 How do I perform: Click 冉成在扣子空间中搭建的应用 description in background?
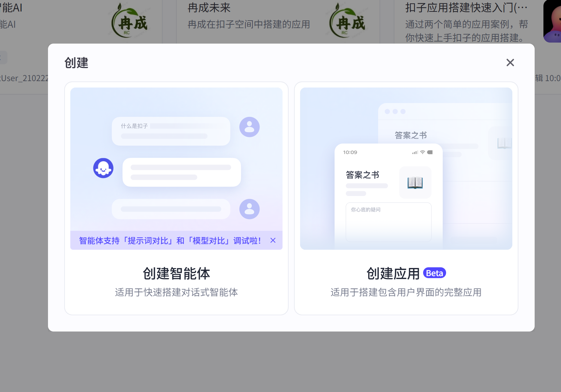[249, 24]
